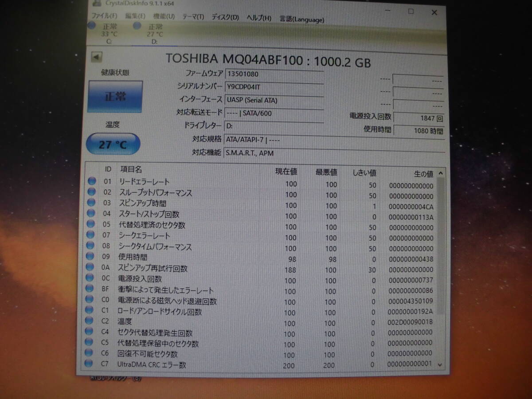532x399 pixels.
Task: Click raw value 0000000004CA
Action: click(x=411, y=207)
